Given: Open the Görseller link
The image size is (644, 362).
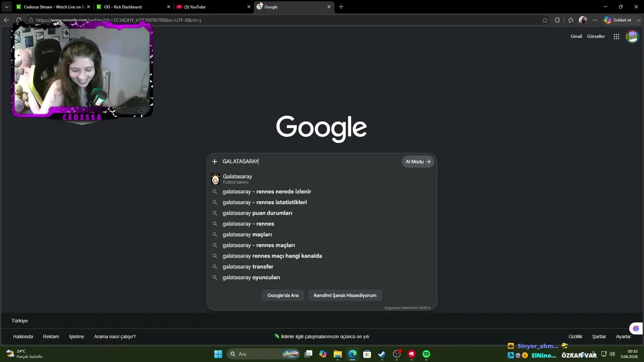Looking at the screenshot, I should pos(596,36).
